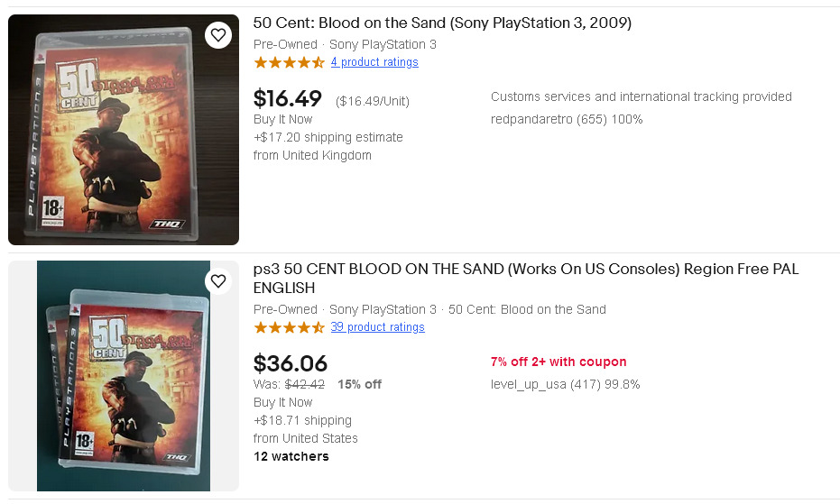Click the $36.06 price
This screenshot has width=840, height=504.
(x=290, y=363)
